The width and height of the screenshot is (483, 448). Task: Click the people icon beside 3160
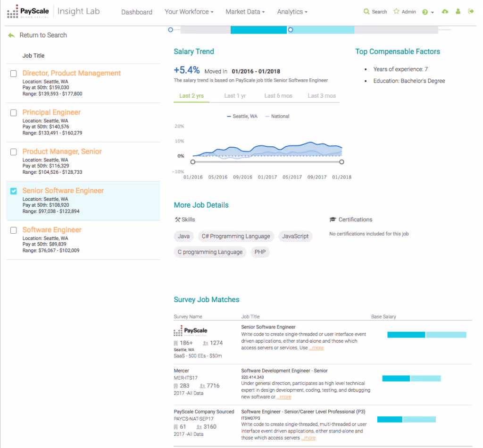[x=200, y=427]
